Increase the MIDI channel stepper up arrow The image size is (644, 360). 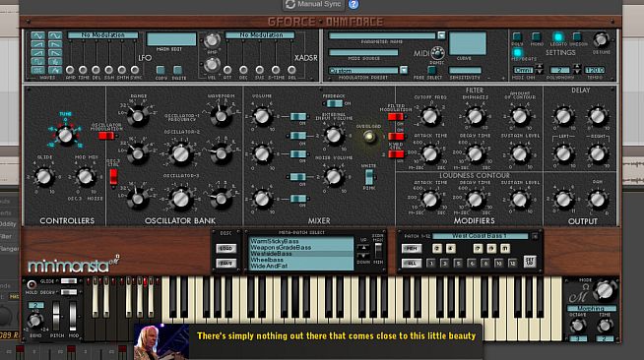point(540,67)
